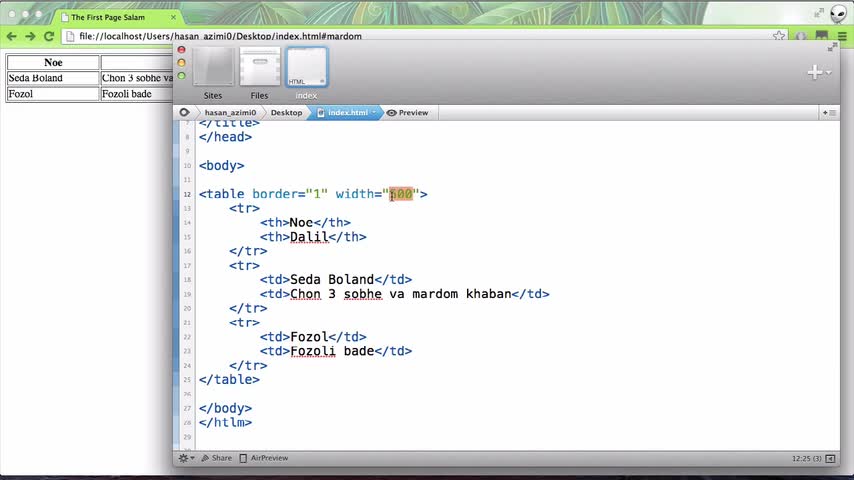Click the Fozol cell in the webpage table
The height and width of the screenshot is (480, 854).
point(53,94)
